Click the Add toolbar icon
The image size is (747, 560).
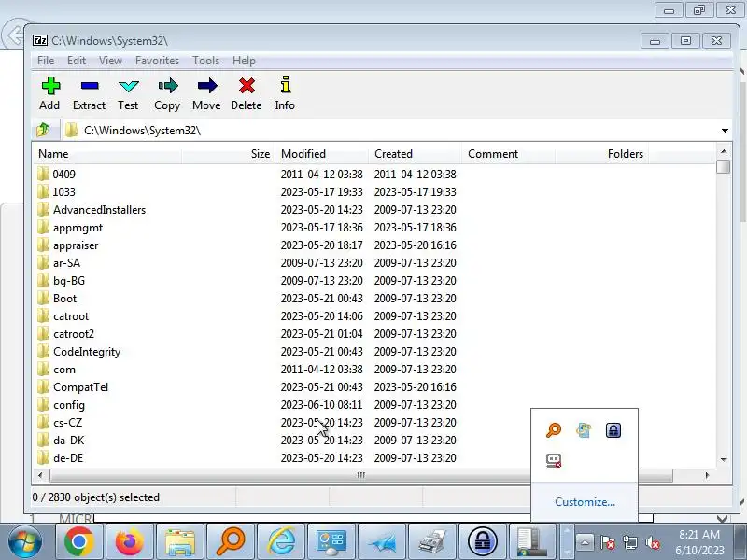[50, 93]
